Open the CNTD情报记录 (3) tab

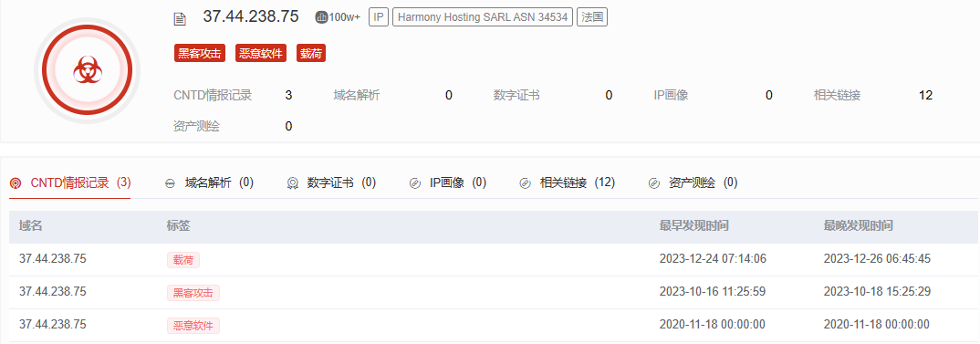point(70,183)
